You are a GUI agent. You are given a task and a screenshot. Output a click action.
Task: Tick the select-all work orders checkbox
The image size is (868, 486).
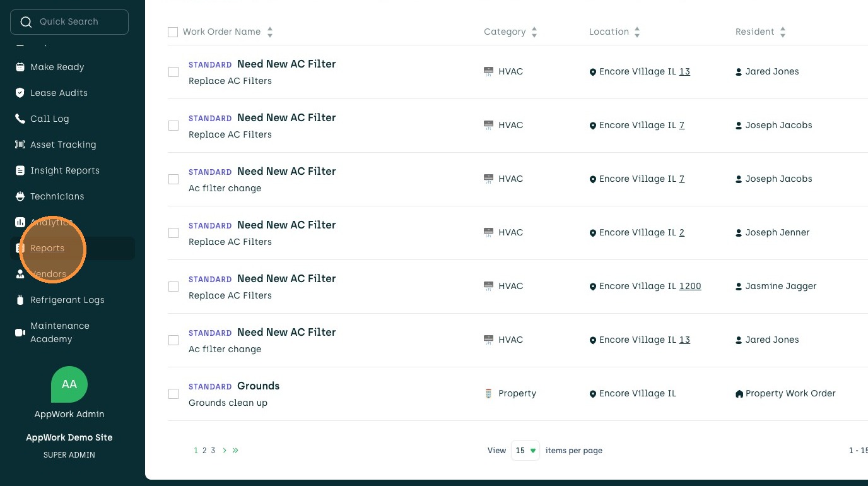pyautogui.click(x=173, y=32)
